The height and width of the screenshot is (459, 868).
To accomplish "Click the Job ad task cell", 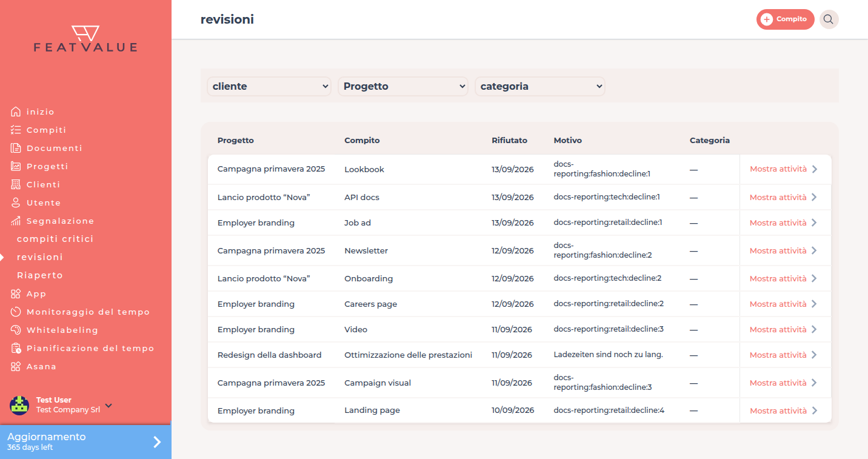I will 358,223.
